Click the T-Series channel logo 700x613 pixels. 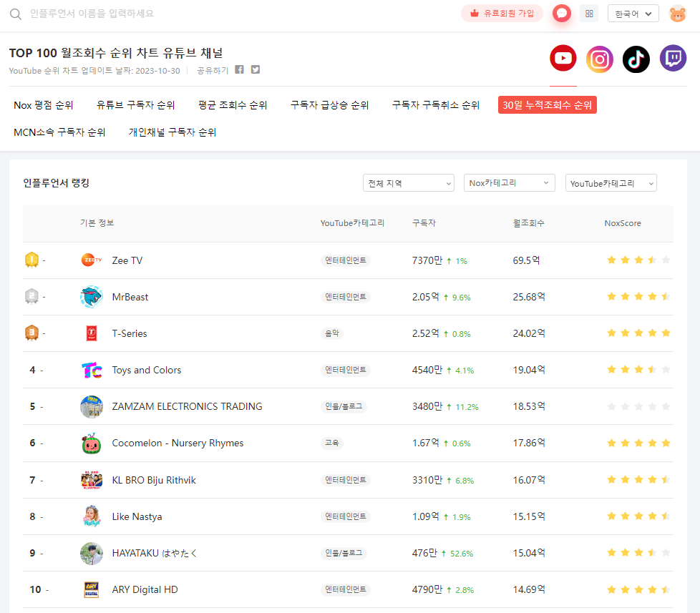coord(92,333)
